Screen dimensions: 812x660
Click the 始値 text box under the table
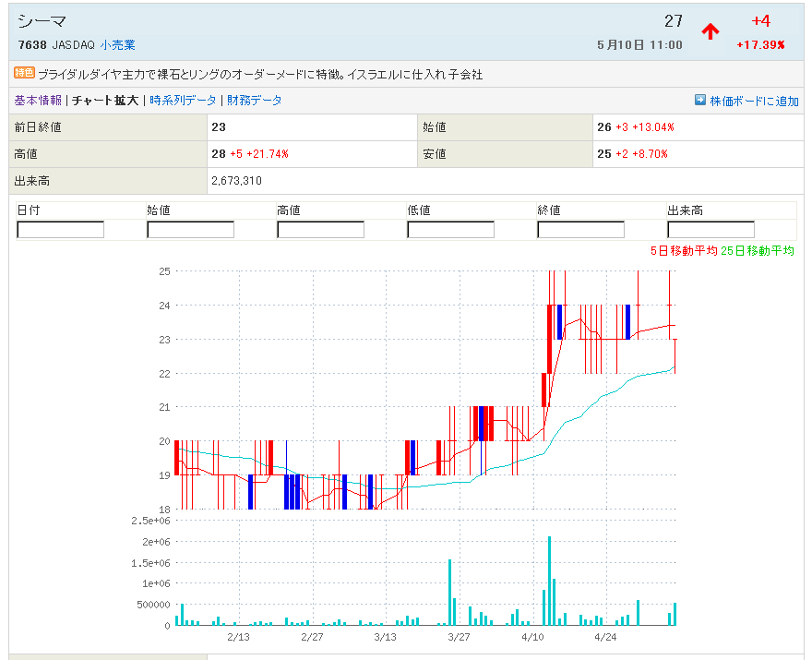[x=190, y=230]
